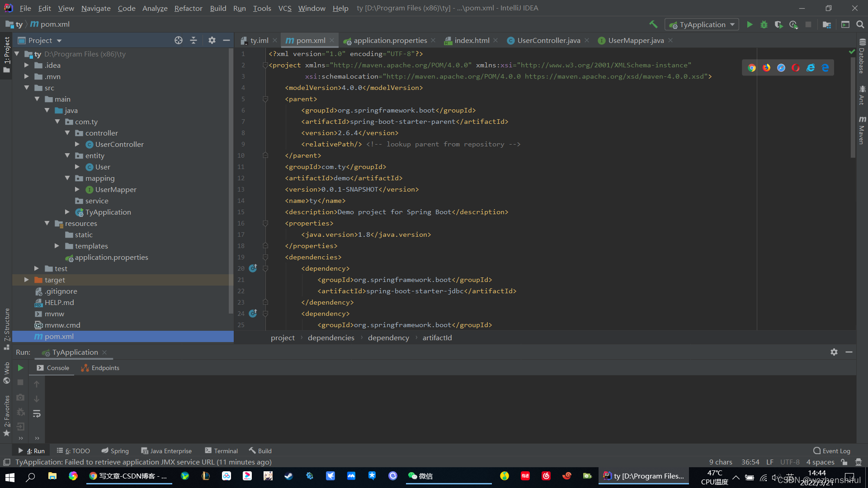
Task: Open the Event Log button
Action: pyautogui.click(x=831, y=451)
